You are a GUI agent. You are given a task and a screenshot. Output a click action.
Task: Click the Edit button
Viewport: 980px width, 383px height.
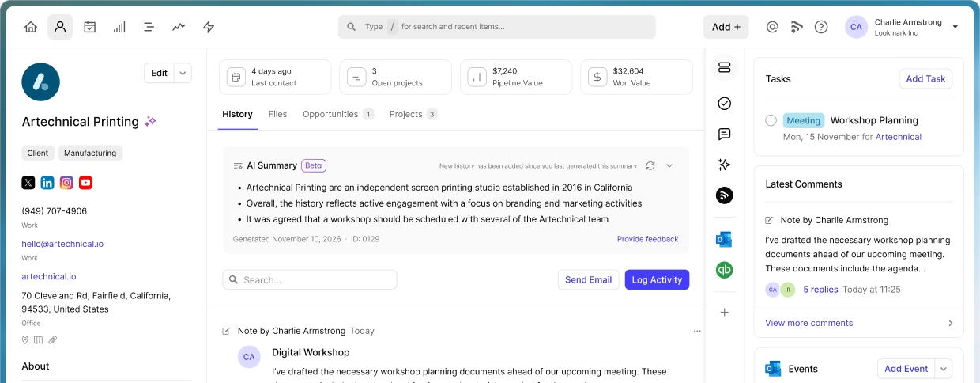tap(160, 73)
